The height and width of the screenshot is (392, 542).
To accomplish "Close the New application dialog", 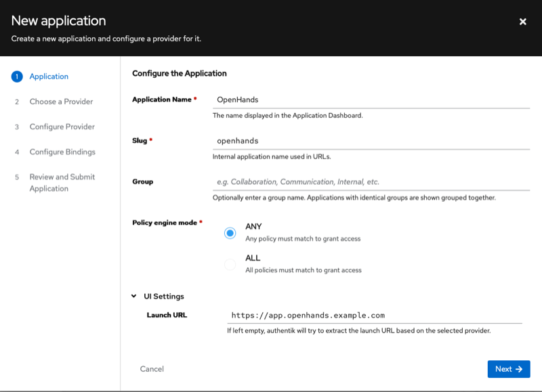I will [522, 22].
